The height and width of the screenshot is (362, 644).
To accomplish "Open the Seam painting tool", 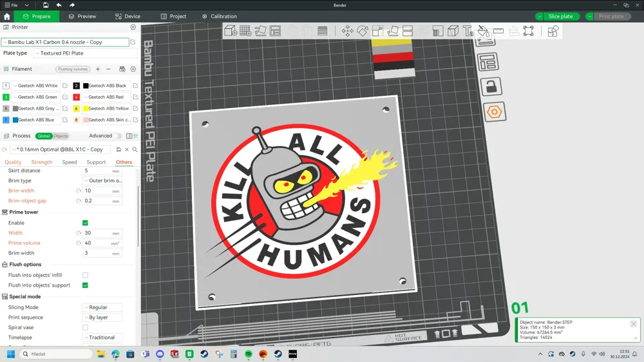I will click(453, 31).
